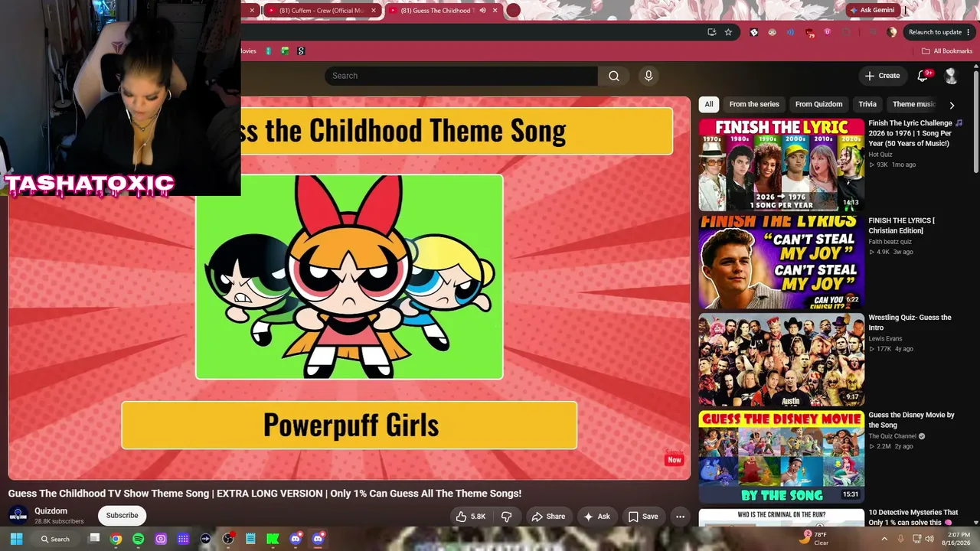Click the pink shield U extension icon

pos(828,32)
